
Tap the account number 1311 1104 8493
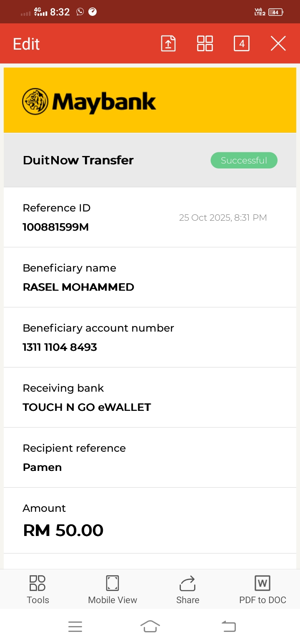[60, 347]
